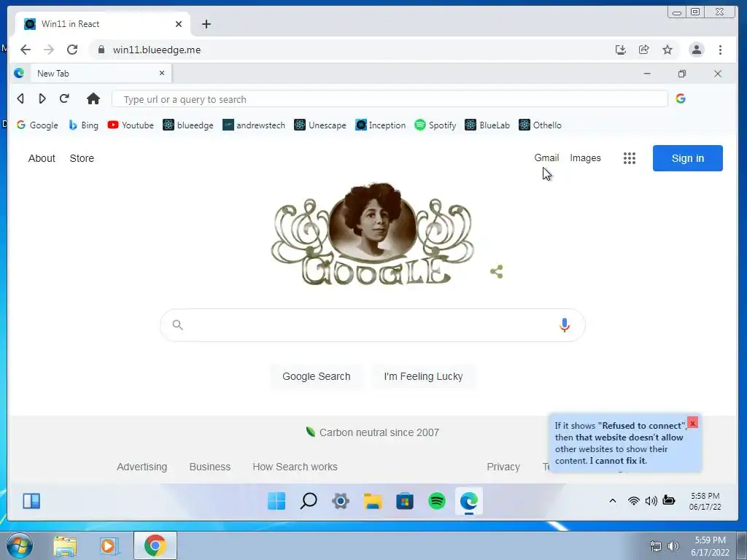Share the Google Doodle
The height and width of the screenshot is (560, 747).
point(496,272)
